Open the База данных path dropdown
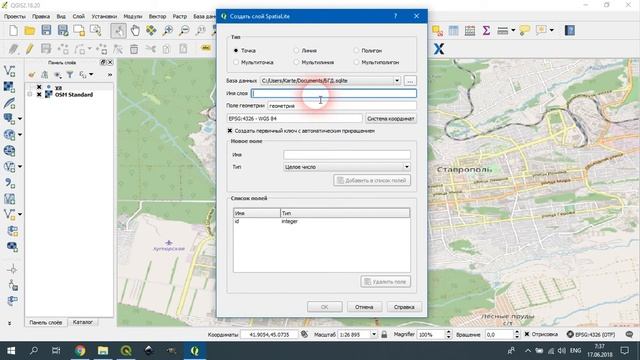This screenshot has height=360, width=640. (397, 81)
